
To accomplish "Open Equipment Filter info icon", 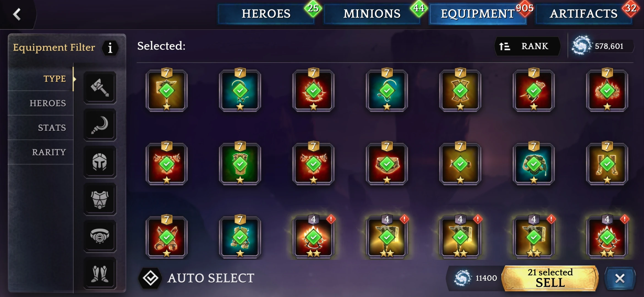I will tap(110, 48).
